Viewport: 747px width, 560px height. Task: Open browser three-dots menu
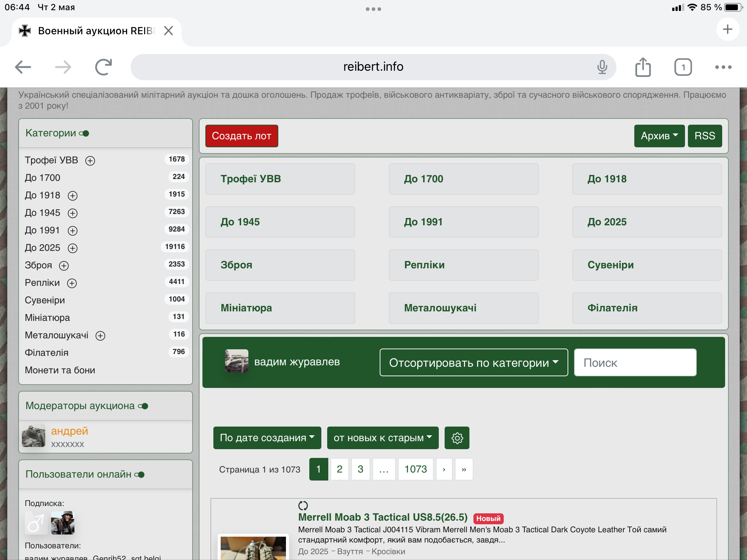click(x=723, y=67)
